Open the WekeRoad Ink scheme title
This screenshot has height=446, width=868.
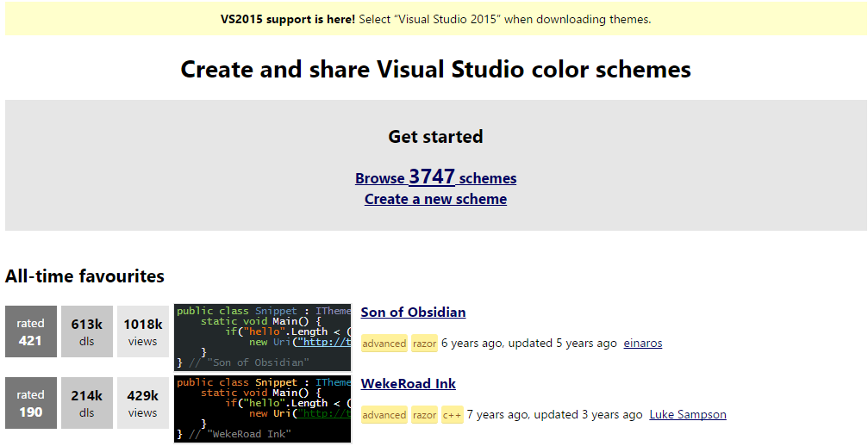click(408, 383)
